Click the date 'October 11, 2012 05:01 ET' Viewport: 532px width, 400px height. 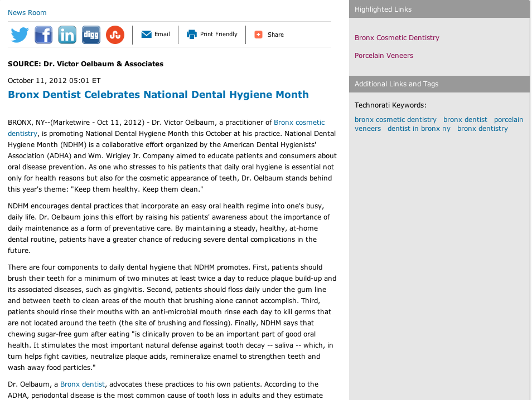point(54,81)
